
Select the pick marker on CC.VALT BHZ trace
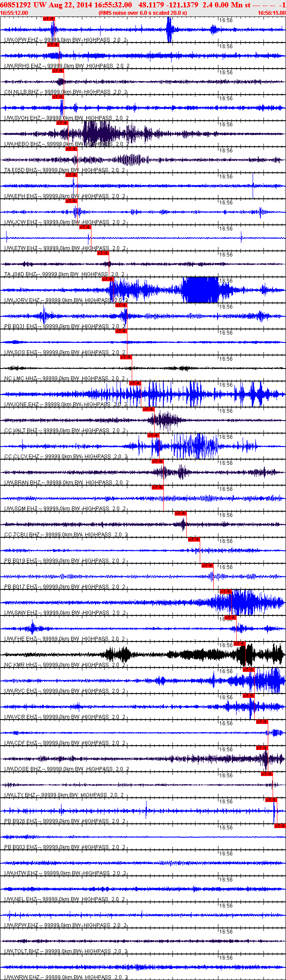pos(149,409)
